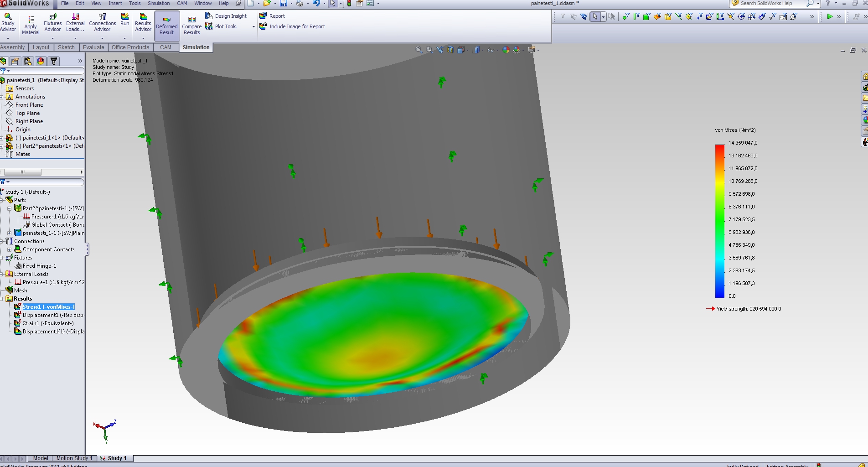
Task: Toggle the Deformed Result button
Action: pos(167,26)
